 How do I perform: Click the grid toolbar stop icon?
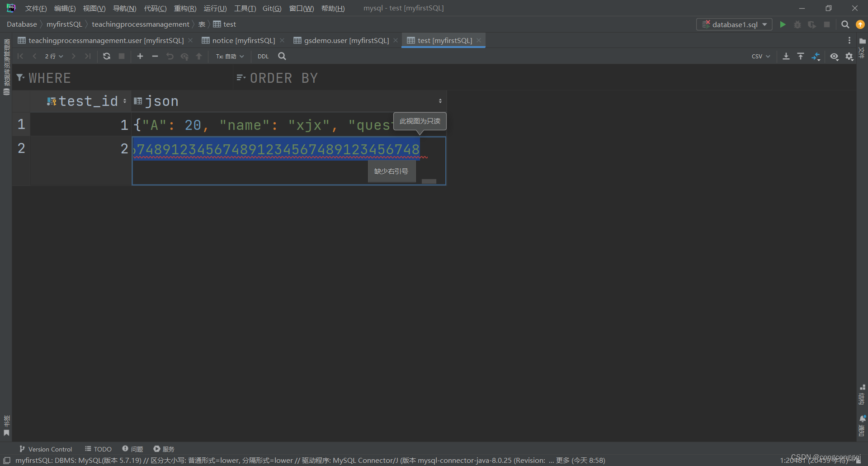point(122,56)
